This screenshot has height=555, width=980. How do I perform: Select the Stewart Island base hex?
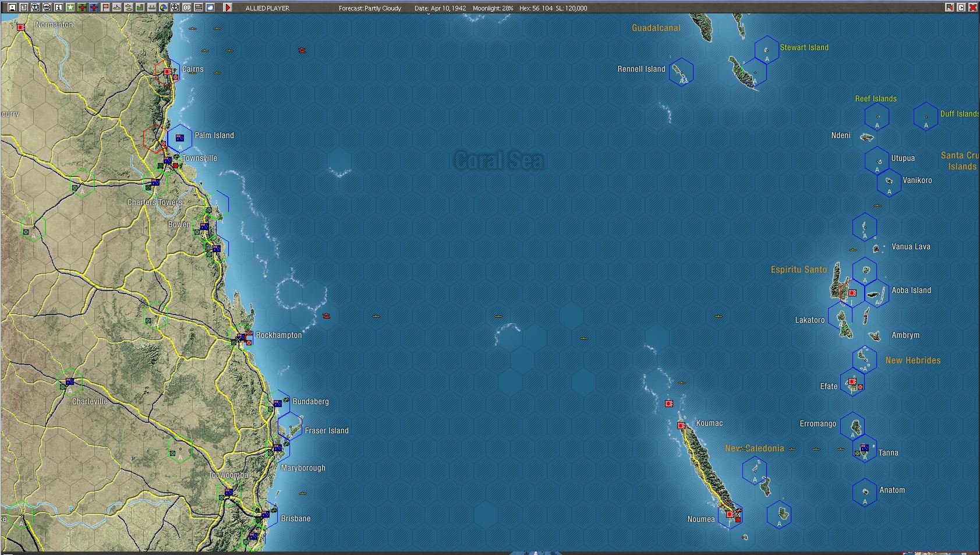pos(767,50)
